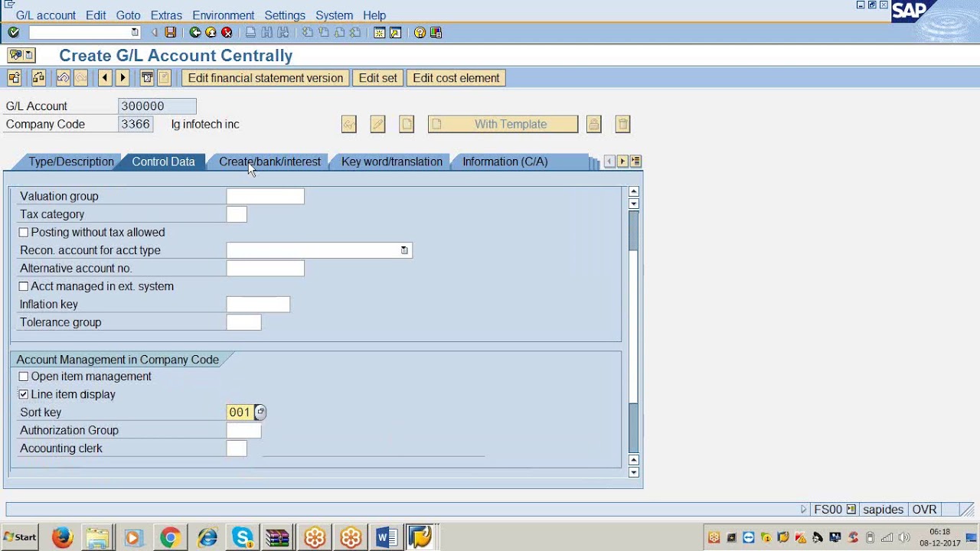Click the green checkmark Enter icon
Image resolution: width=980 pixels, height=551 pixels.
coord(13,32)
